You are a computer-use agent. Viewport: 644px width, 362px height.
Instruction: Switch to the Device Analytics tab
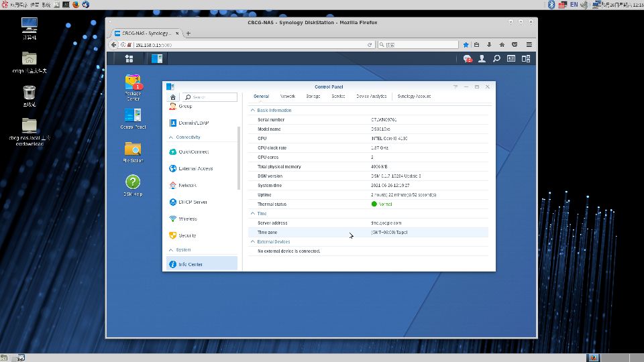coord(371,97)
